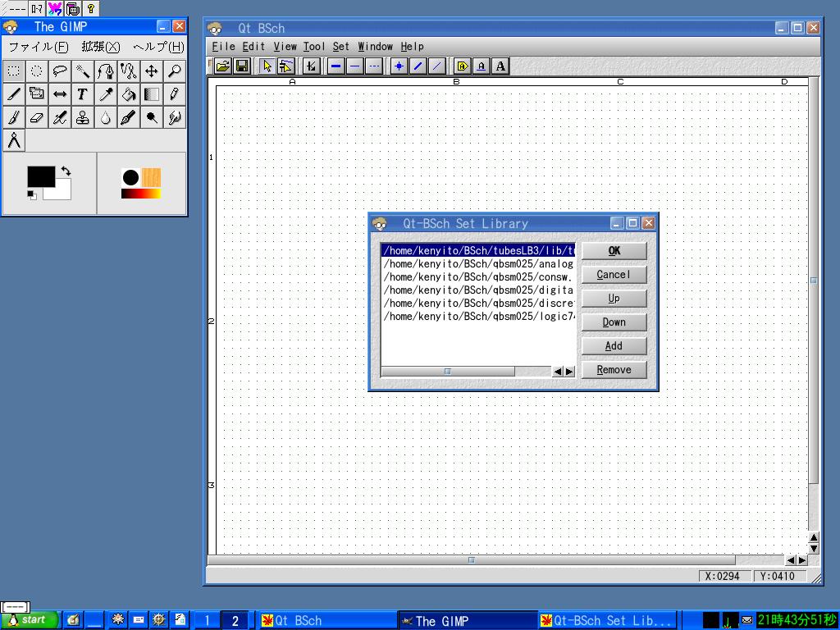Swap foreground and background colors arrow

(x=66, y=171)
